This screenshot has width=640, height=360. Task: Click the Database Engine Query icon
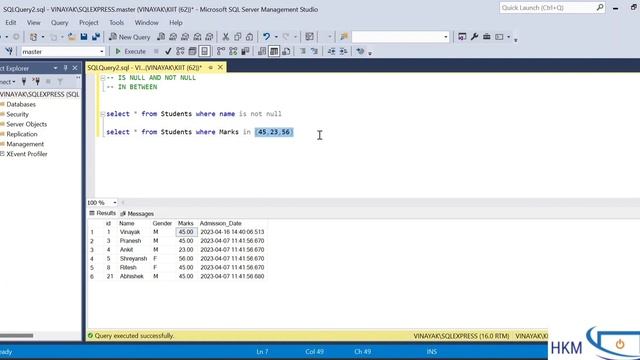(x=161, y=37)
